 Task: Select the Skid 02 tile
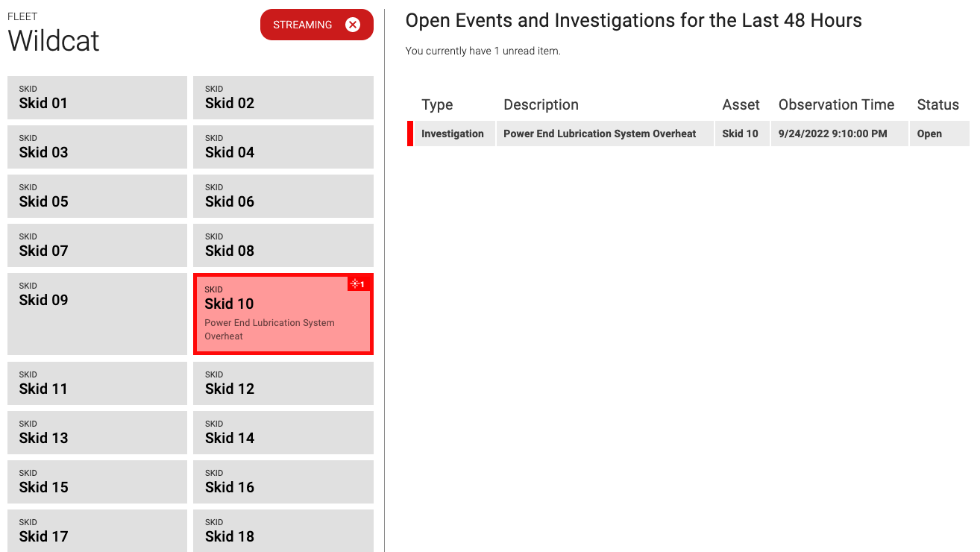(283, 98)
